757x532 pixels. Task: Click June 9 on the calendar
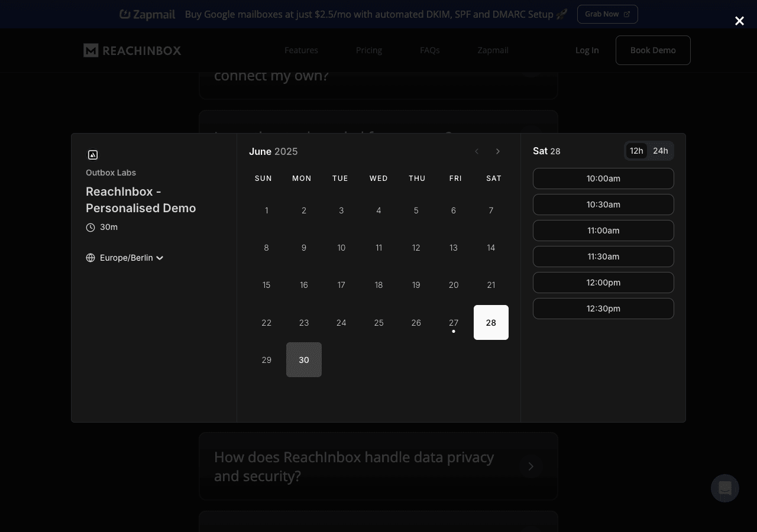(304, 248)
